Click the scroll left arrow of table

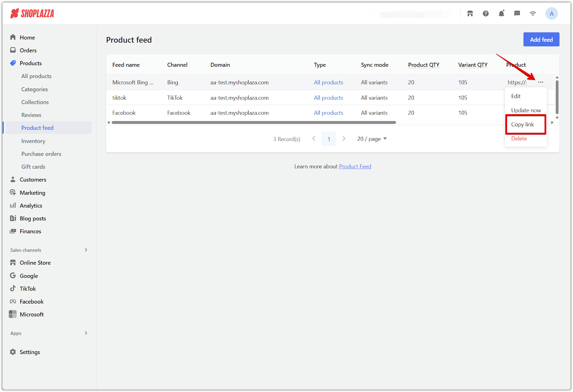click(109, 122)
